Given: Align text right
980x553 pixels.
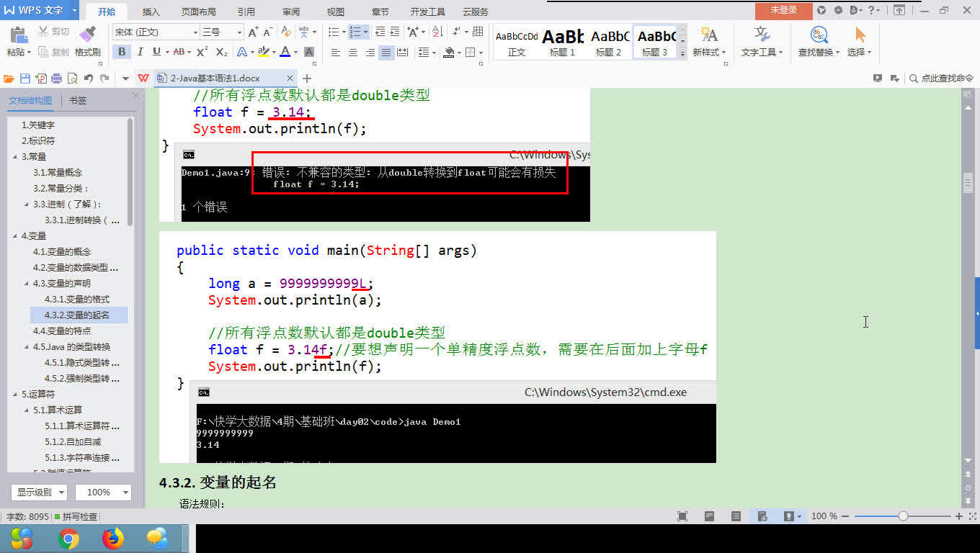Looking at the screenshot, I should pos(370,52).
